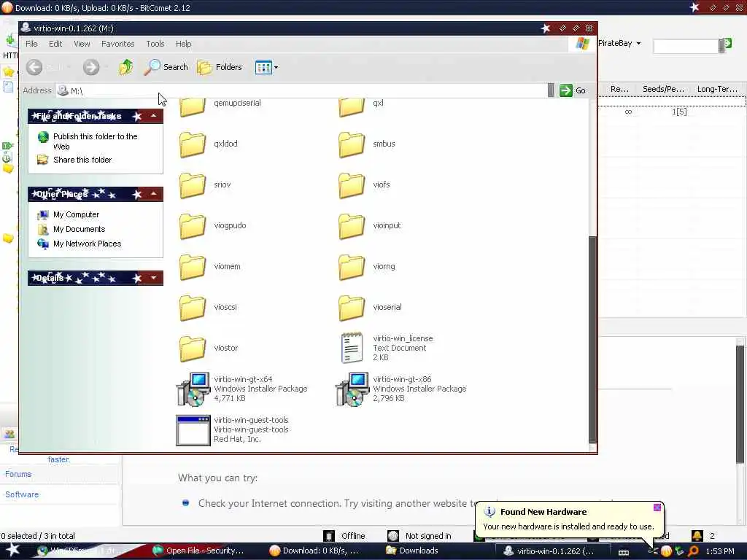The height and width of the screenshot is (560, 747).
Task: Go up one folder level icon
Action: point(126,67)
